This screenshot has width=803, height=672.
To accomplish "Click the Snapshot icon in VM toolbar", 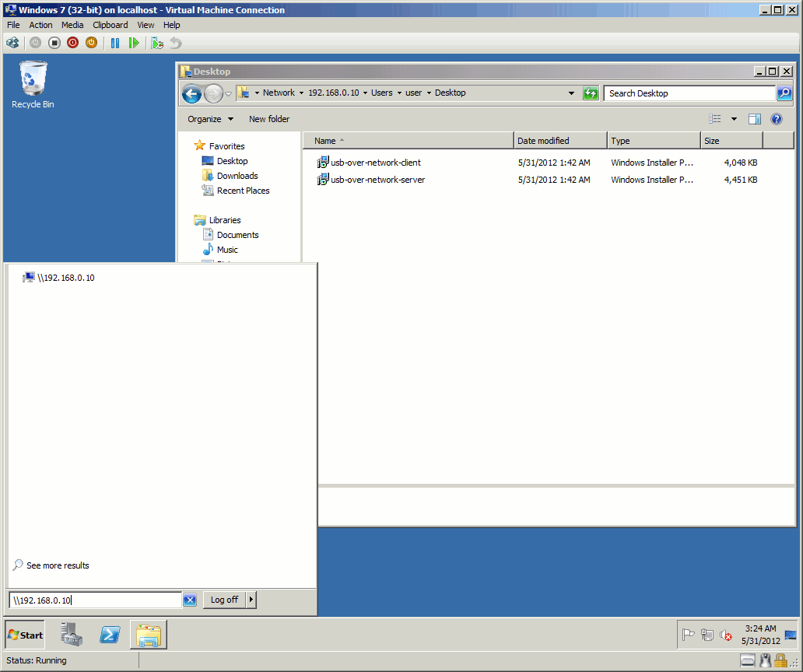I will pos(157,43).
